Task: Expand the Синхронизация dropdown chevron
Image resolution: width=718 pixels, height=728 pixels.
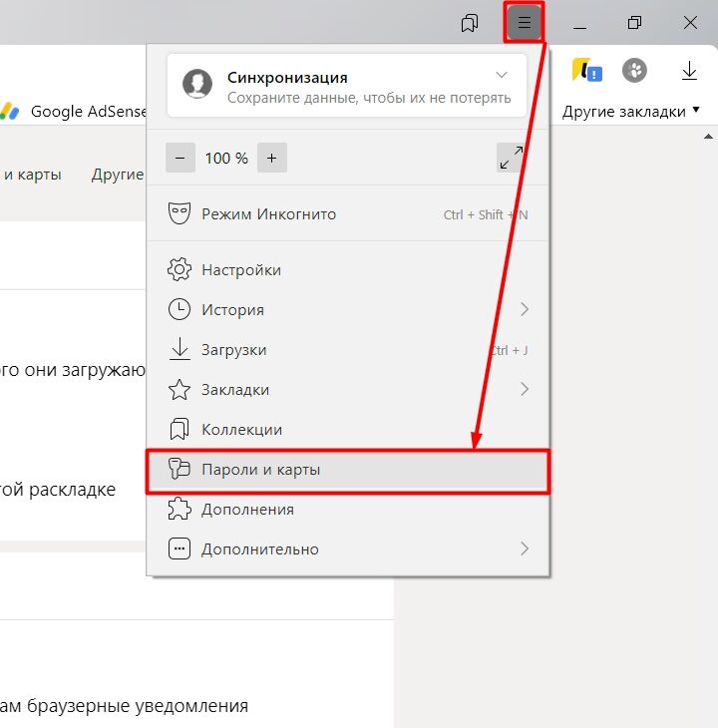Action: pos(502,76)
